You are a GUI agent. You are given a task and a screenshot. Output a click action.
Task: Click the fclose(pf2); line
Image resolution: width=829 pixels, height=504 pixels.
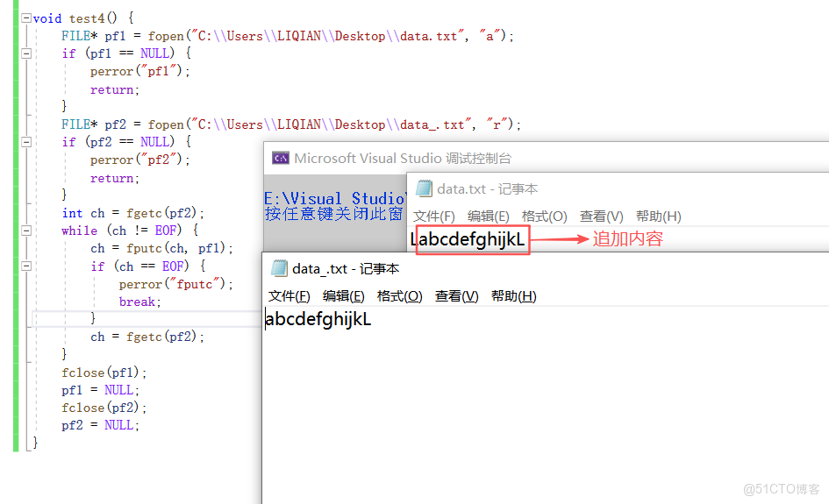click(x=104, y=408)
